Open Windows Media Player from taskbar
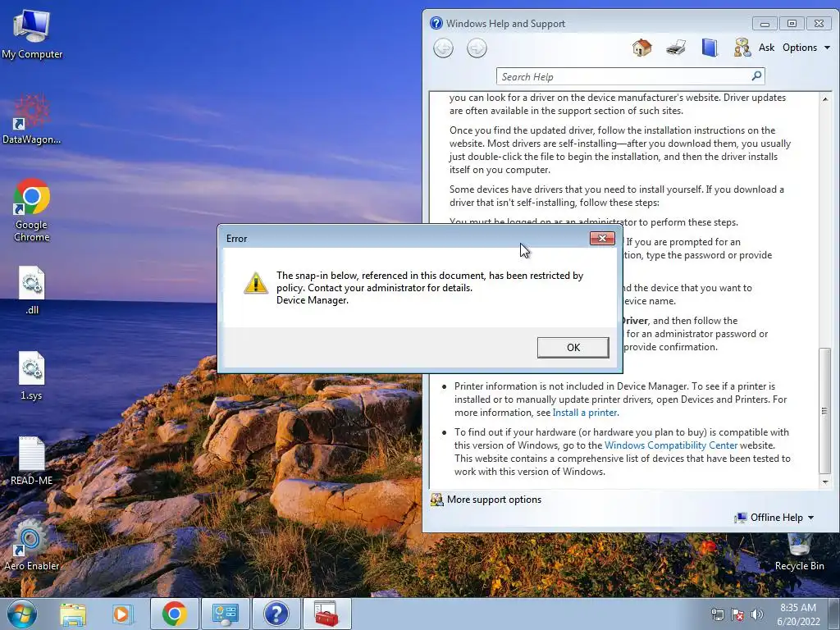The height and width of the screenshot is (630, 840). [122, 614]
